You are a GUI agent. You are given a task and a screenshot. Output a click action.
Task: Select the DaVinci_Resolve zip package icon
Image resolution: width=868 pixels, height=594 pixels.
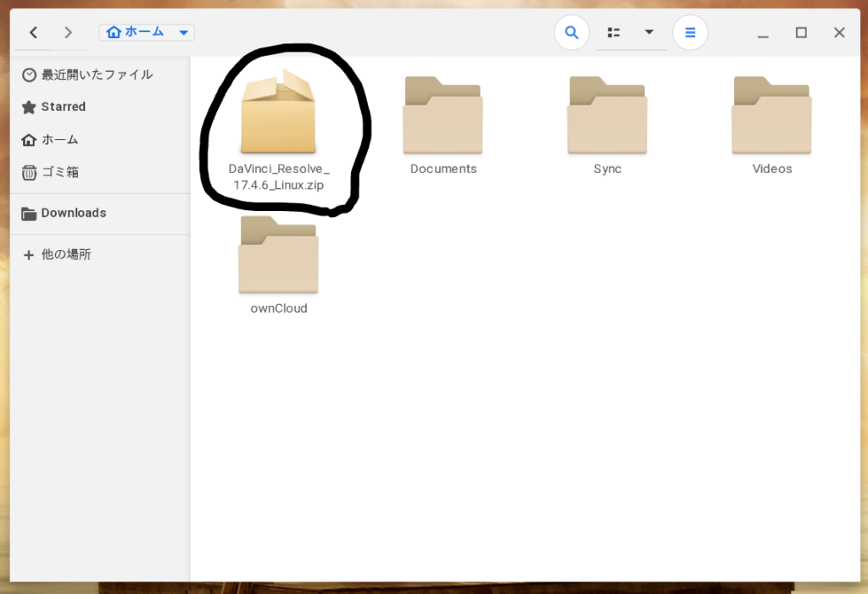(278, 111)
